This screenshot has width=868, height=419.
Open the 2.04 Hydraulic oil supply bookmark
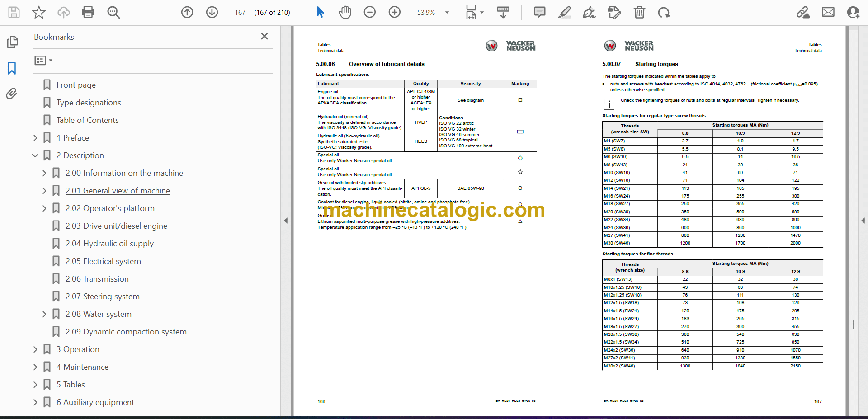pos(109,244)
